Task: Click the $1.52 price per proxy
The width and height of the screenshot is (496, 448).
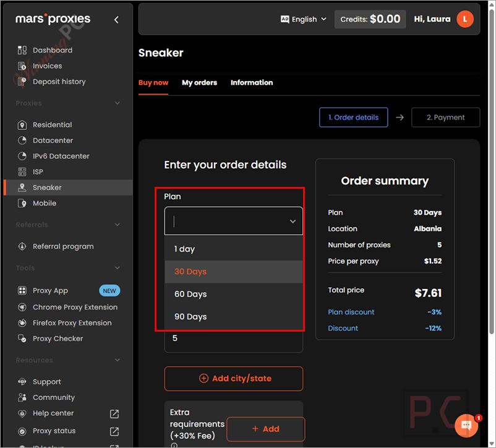Action: point(433,261)
